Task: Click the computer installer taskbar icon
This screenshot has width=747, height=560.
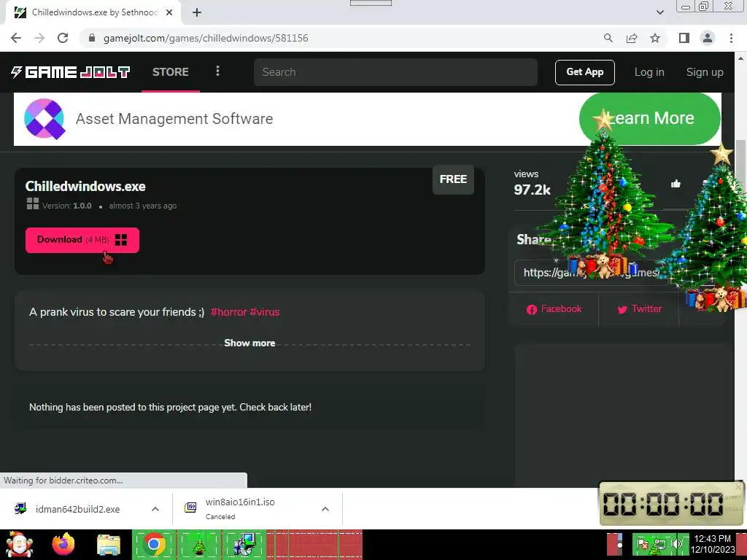Action: pos(244,545)
